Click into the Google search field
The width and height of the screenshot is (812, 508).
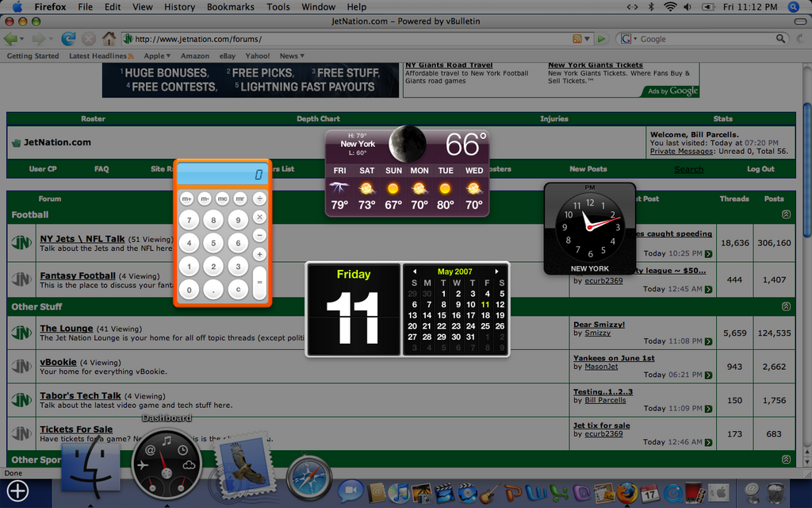tap(706, 39)
